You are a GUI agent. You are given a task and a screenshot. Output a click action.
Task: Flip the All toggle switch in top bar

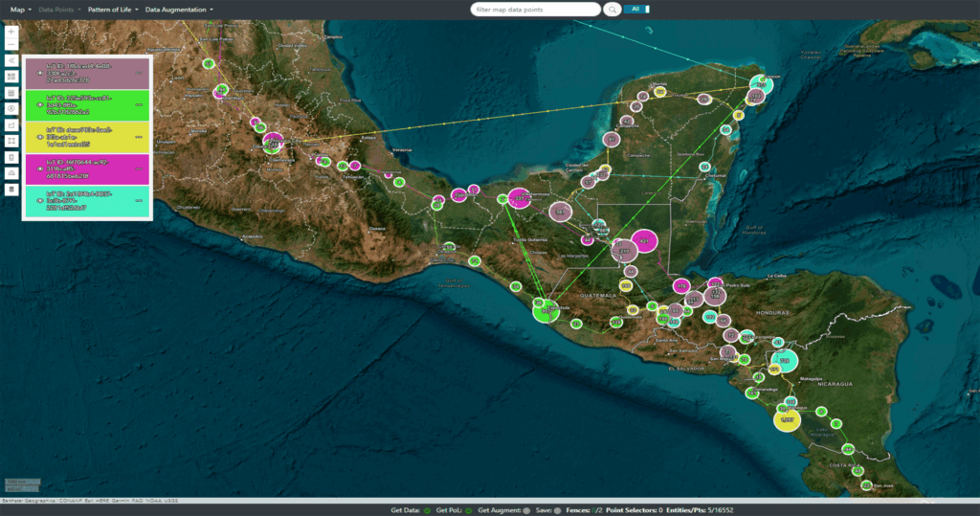(637, 10)
